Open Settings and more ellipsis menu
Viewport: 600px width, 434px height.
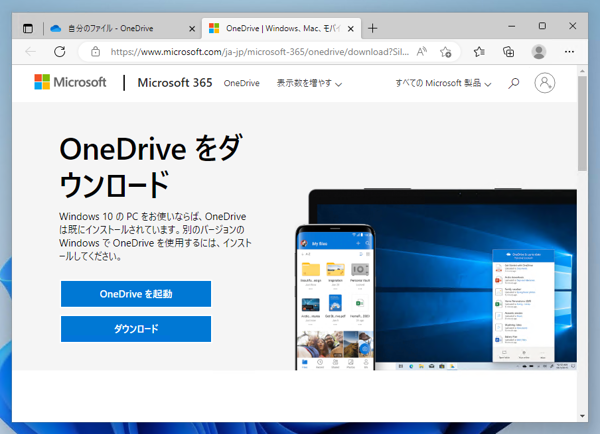[x=569, y=52]
